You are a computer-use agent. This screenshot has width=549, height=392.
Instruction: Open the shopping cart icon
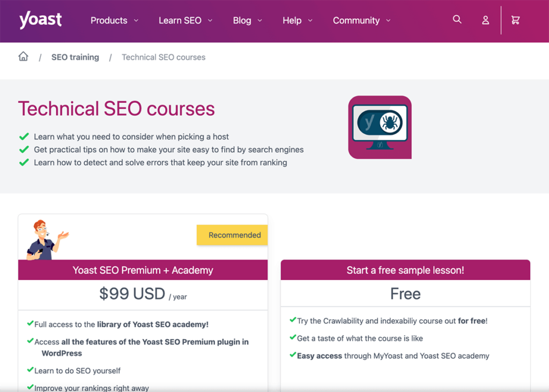tap(515, 20)
